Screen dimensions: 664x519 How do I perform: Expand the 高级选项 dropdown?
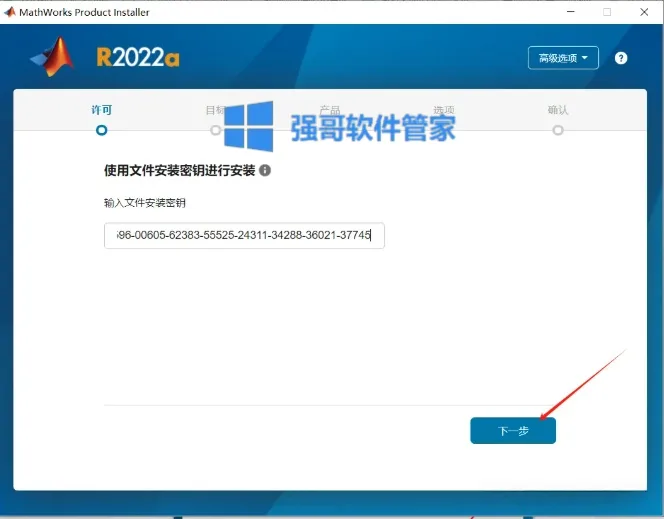point(563,58)
